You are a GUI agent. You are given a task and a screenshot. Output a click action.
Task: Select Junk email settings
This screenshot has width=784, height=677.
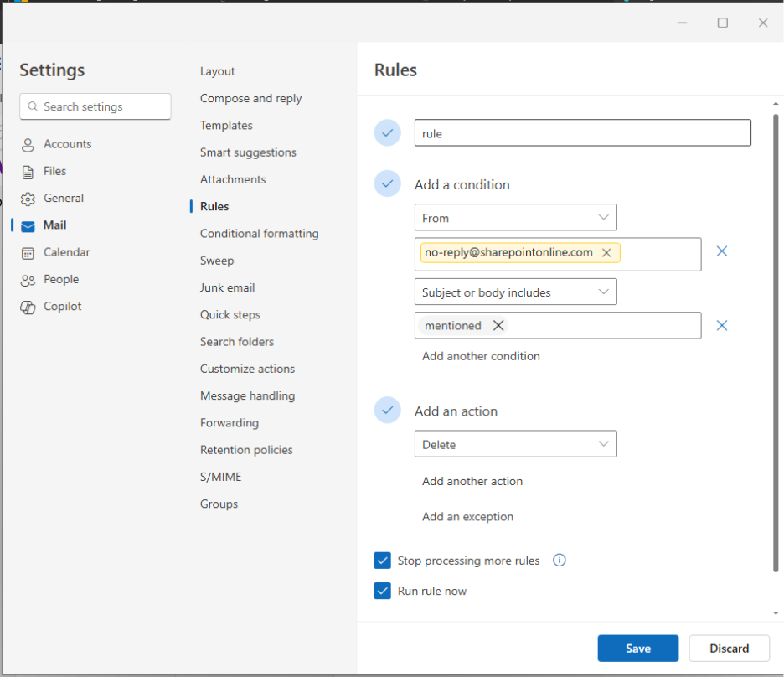228,287
